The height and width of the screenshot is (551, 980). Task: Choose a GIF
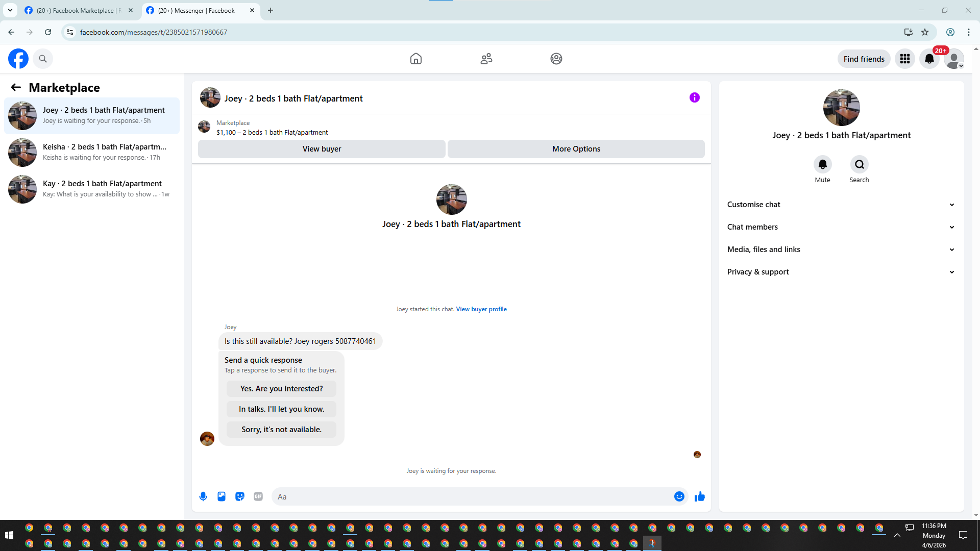258,496
